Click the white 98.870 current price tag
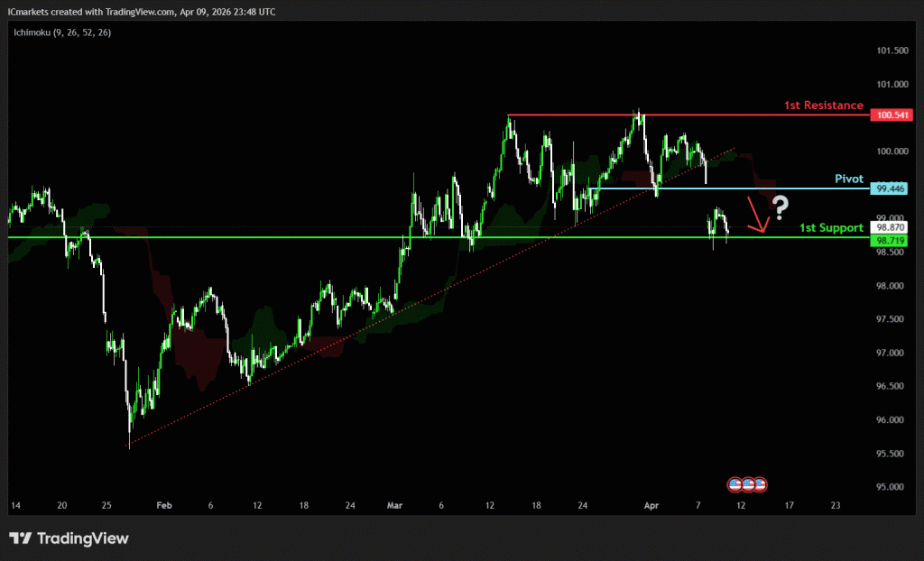Image resolution: width=924 pixels, height=561 pixels. [x=891, y=228]
